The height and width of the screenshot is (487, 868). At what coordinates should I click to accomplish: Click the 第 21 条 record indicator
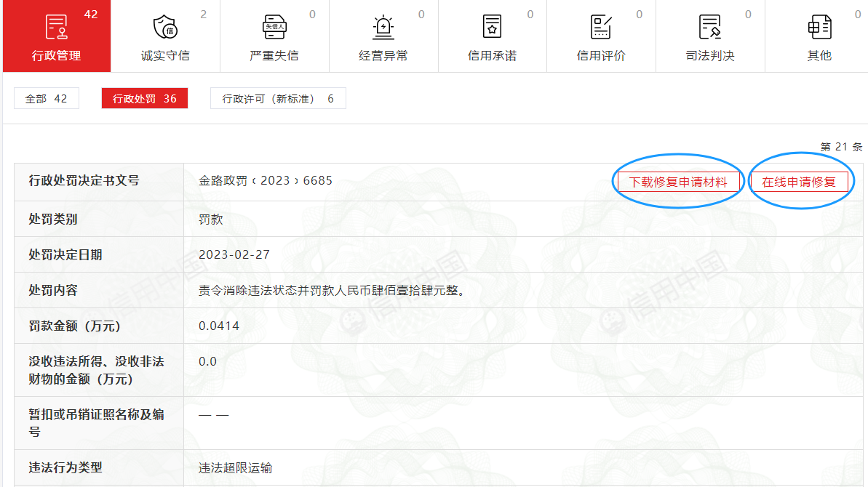(x=841, y=147)
